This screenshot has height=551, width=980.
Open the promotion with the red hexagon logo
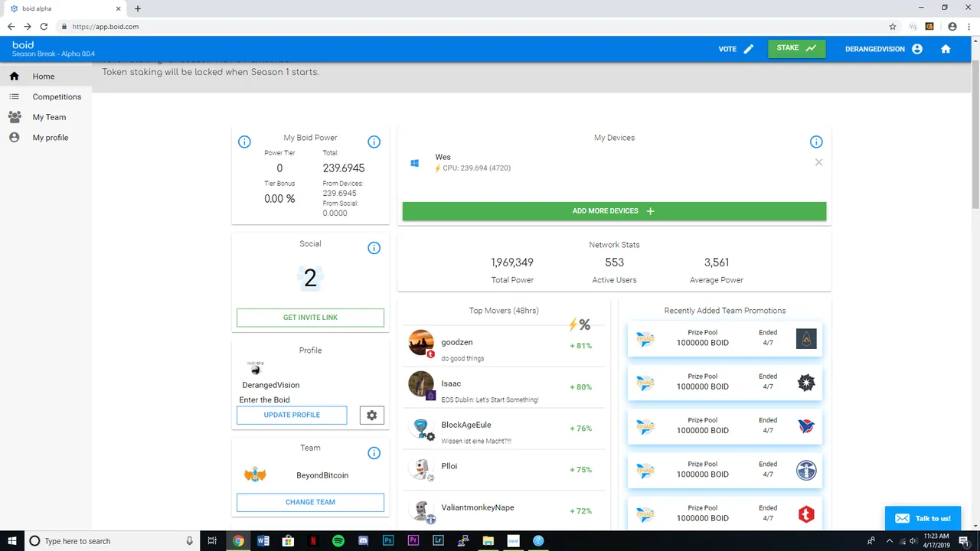point(806,514)
